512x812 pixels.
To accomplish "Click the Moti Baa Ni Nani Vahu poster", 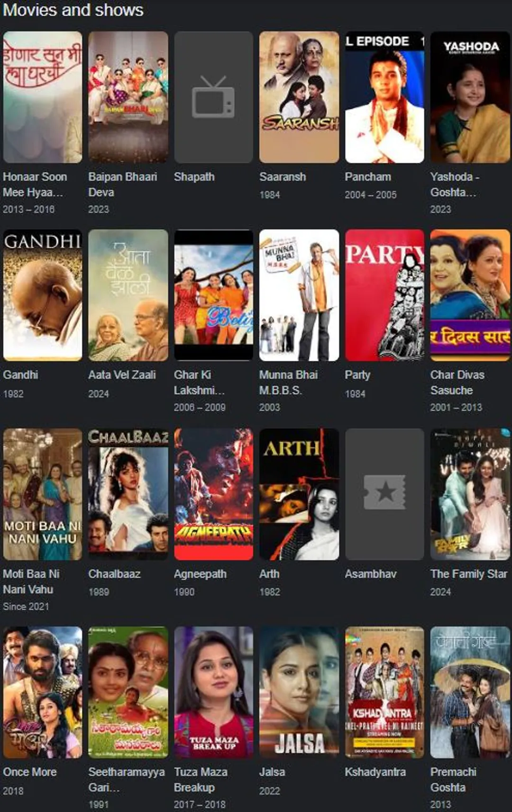I will [43, 494].
